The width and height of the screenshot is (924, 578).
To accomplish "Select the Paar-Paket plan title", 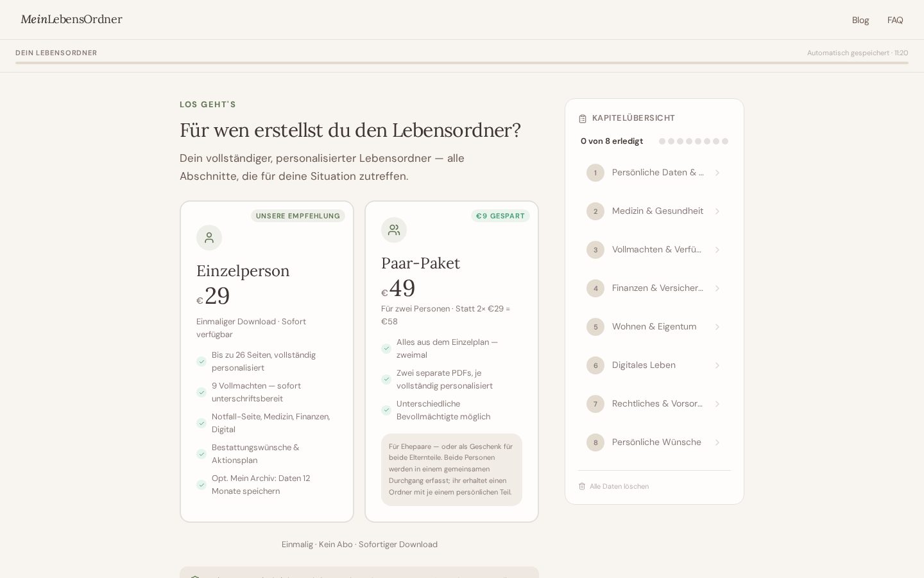I will click(x=421, y=263).
